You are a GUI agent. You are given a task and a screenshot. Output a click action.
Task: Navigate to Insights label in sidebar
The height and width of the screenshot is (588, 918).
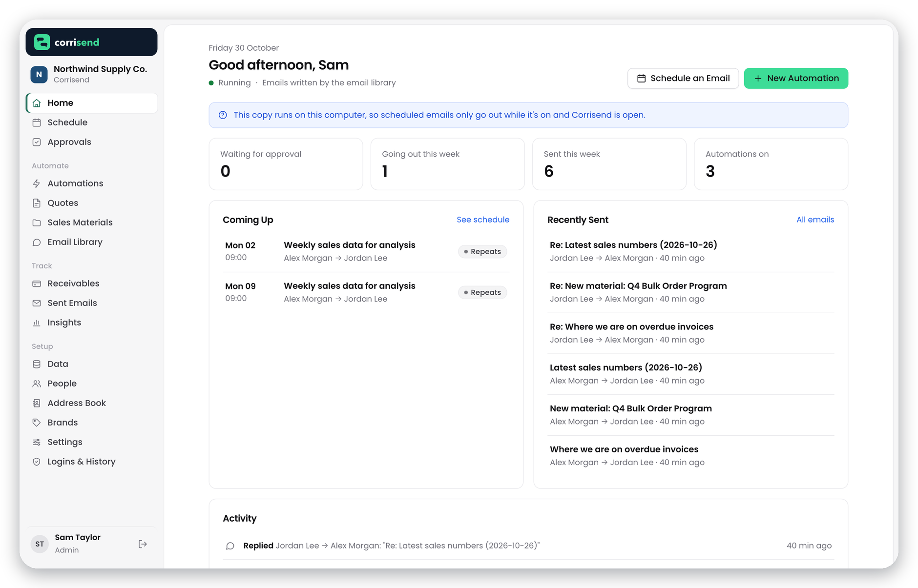(x=64, y=323)
